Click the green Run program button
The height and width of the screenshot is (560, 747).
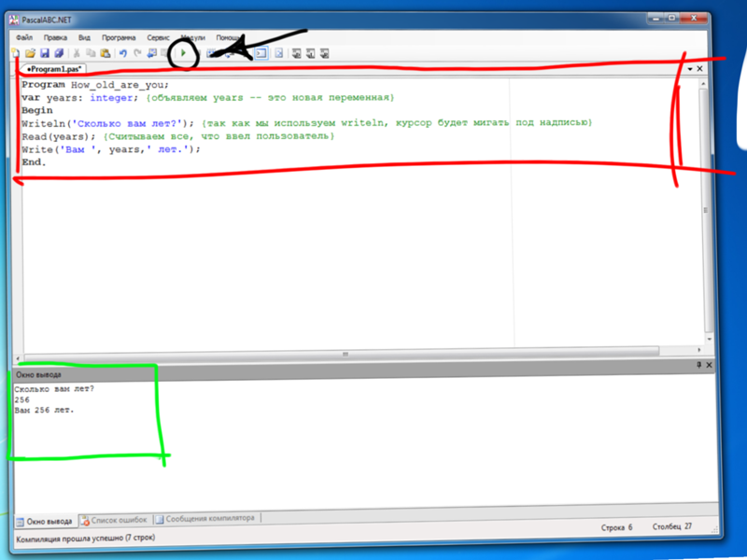[184, 54]
